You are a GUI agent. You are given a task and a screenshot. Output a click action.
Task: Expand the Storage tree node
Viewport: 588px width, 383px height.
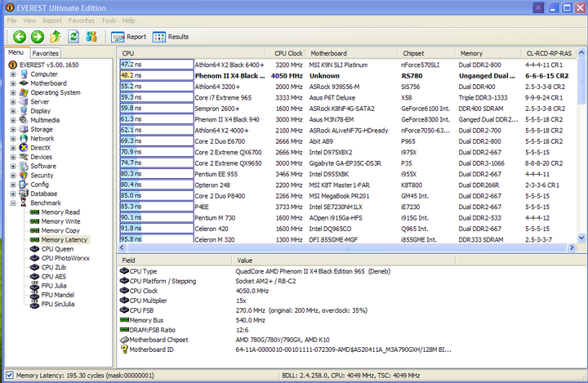[13, 129]
